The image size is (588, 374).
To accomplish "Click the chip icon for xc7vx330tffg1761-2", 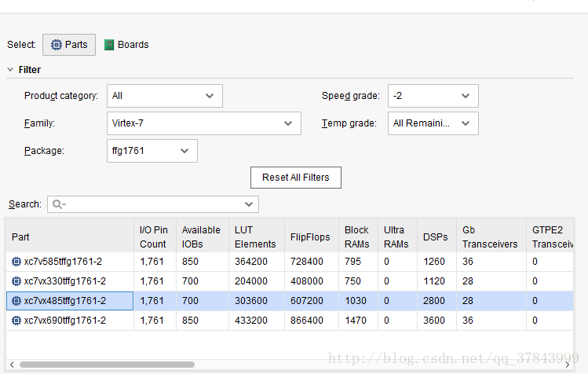I will click(16, 281).
